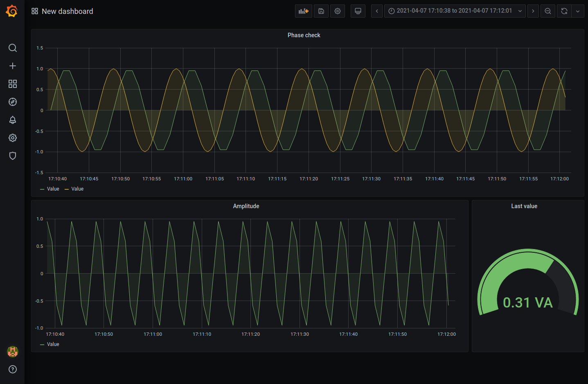Open the Explore compass icon
Image resolution: width=588 pixels, height=384 pixels.
(12, 102)
